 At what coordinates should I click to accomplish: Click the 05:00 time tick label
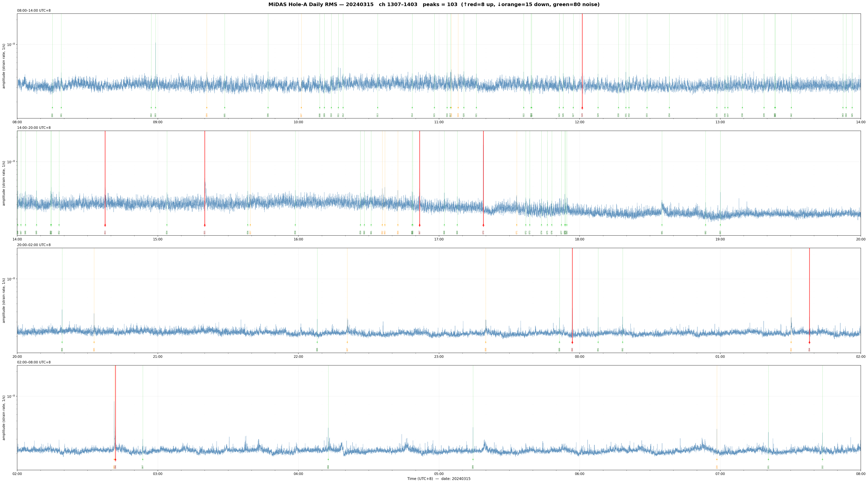pyautogui.click(x=439, y=474)
